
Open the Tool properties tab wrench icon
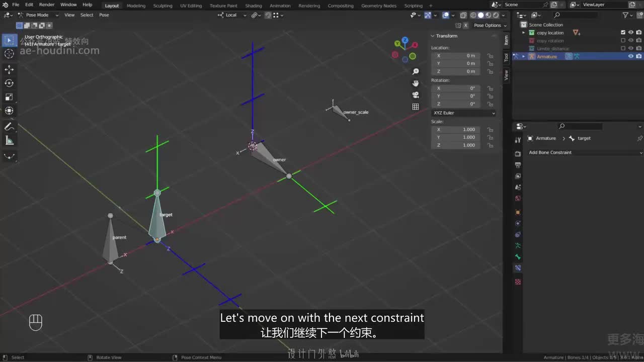(x=518, y=140)
